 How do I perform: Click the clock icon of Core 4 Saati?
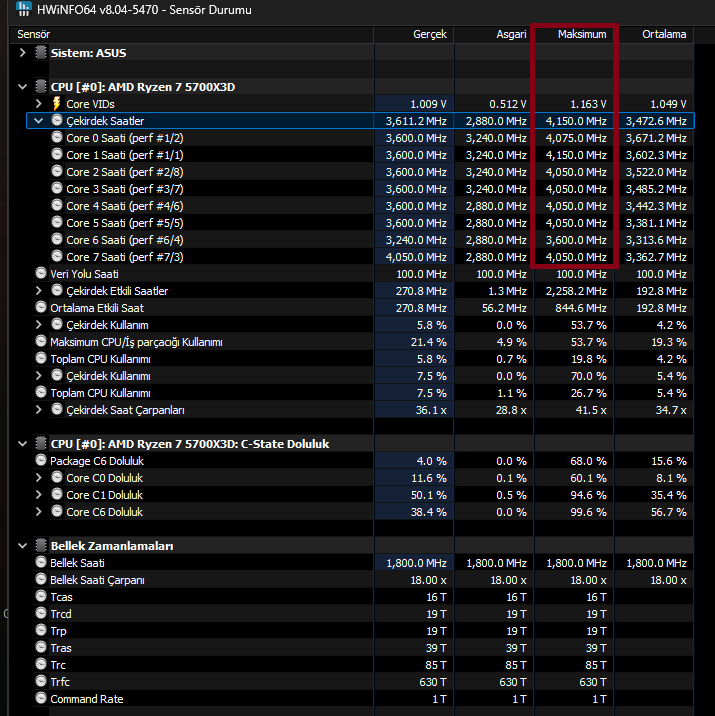tap(57, 205)
